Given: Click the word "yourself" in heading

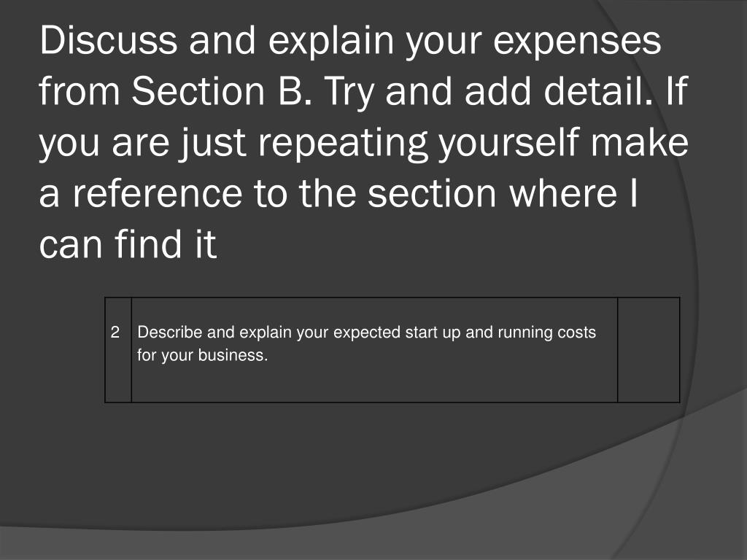Looking at the screenshot, I should click(513, 144).
